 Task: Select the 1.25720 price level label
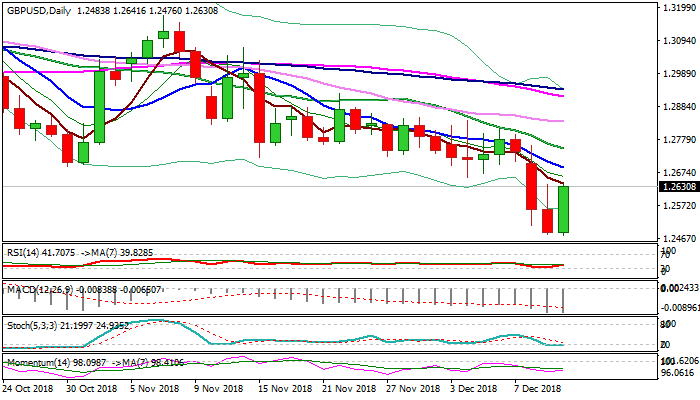(678, 206)
